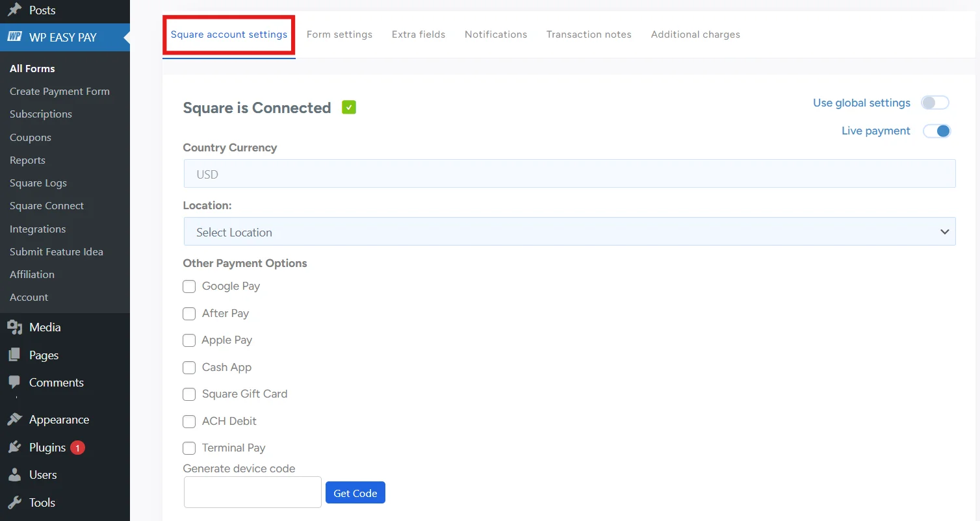Tick the Apple Pay checkbox
Screen dimensions: 980x521
189,340
